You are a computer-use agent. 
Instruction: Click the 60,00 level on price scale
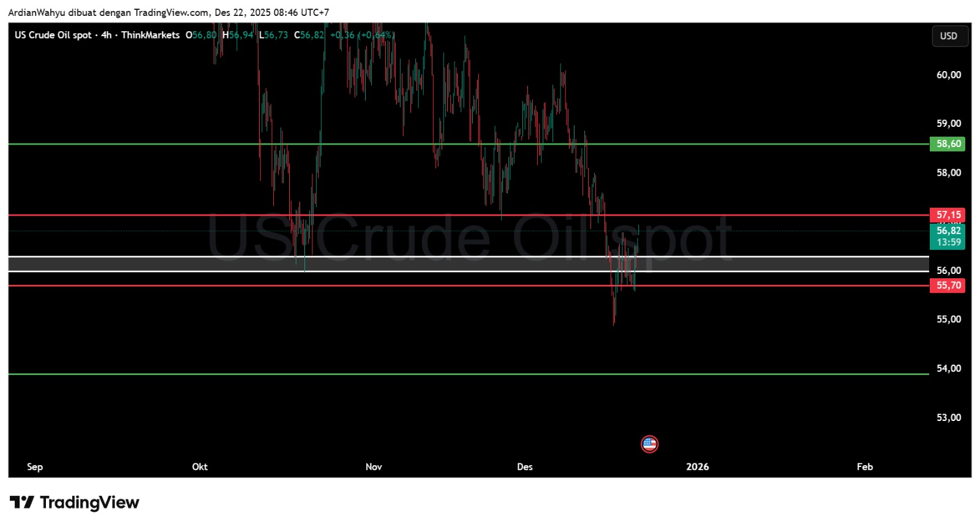(x=948, y=75)
